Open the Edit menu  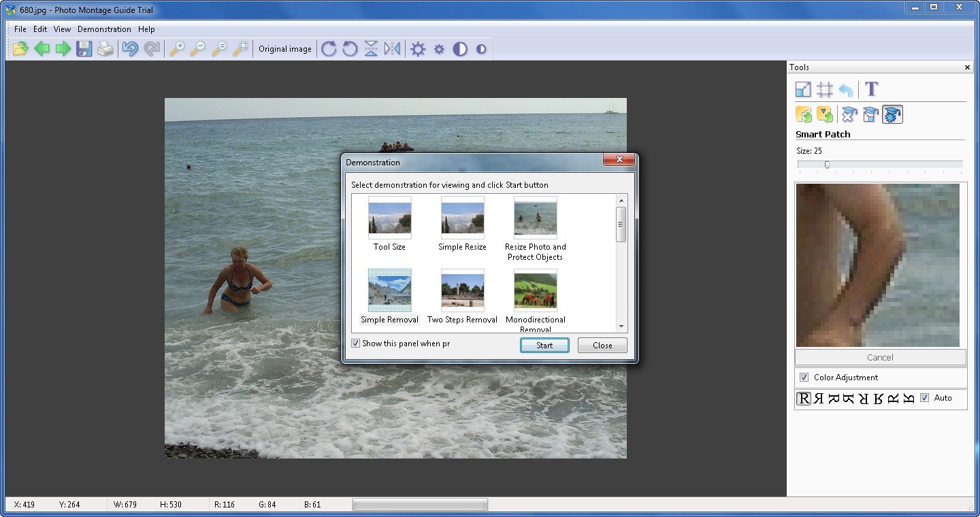[x=39, y=29]
